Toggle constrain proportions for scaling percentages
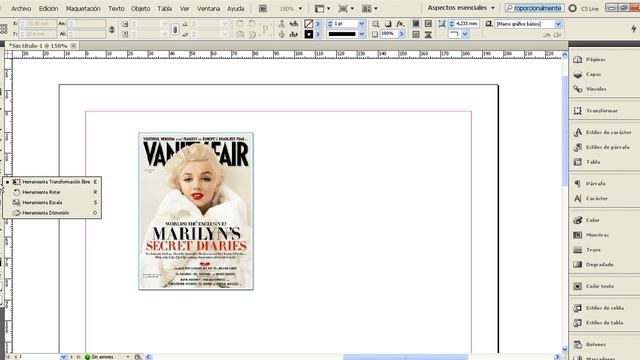The image size is (640, 360). 175,29
